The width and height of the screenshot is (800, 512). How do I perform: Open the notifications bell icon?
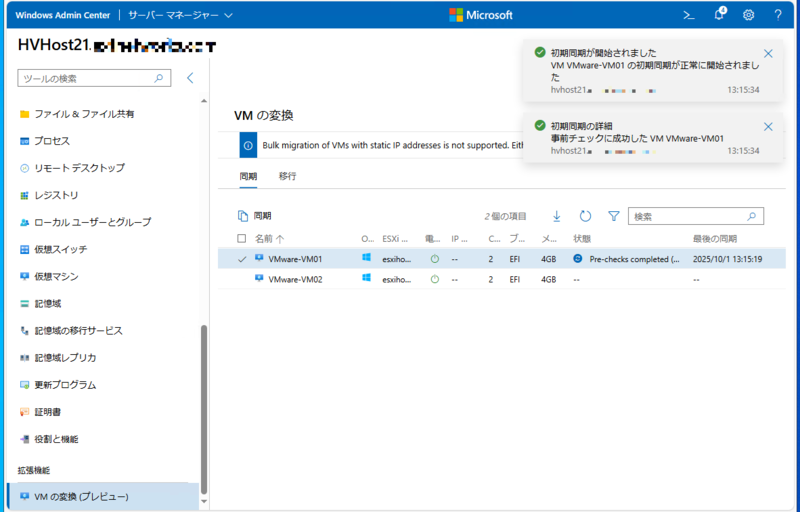pos(719,14)
